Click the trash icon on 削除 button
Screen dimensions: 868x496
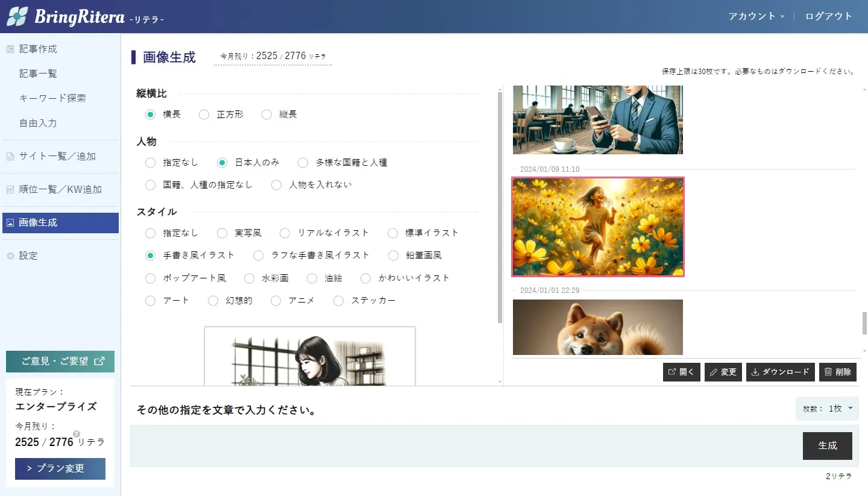point(828,372)
